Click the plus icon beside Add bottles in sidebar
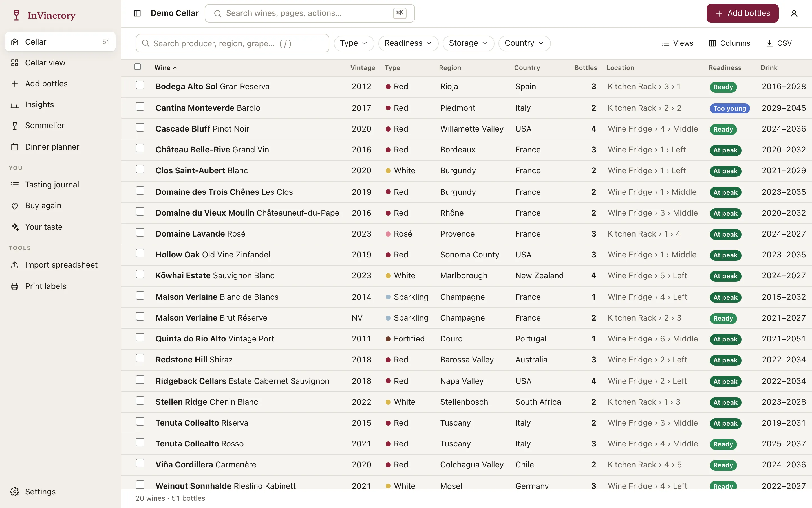Image resolution: width=812 pixels, height=508 pixels. point(15,84)
